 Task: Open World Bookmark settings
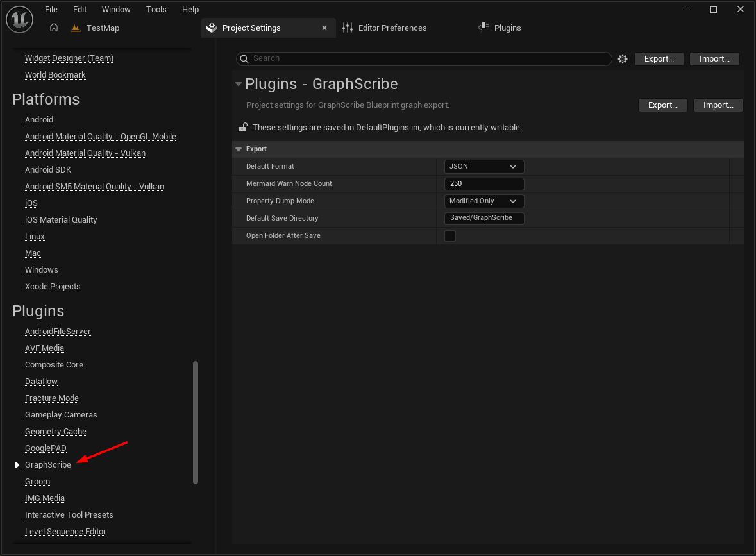[x=55, y=75]
